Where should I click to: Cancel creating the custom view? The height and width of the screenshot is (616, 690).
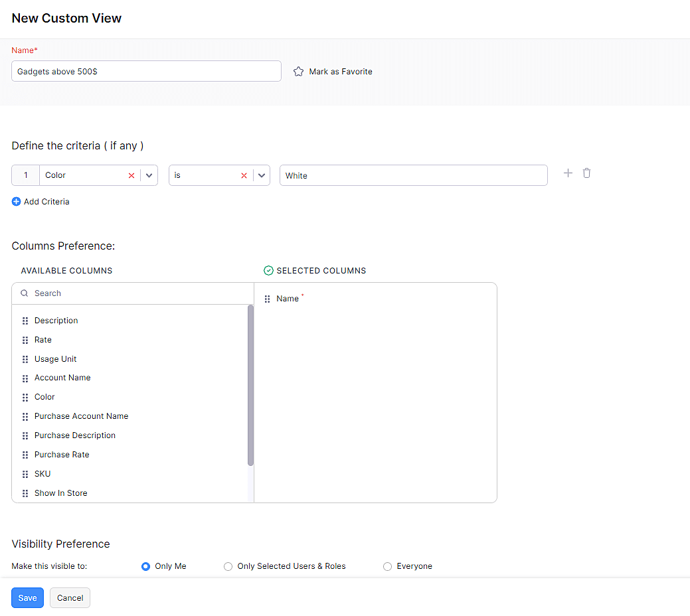tap(70, 597)
